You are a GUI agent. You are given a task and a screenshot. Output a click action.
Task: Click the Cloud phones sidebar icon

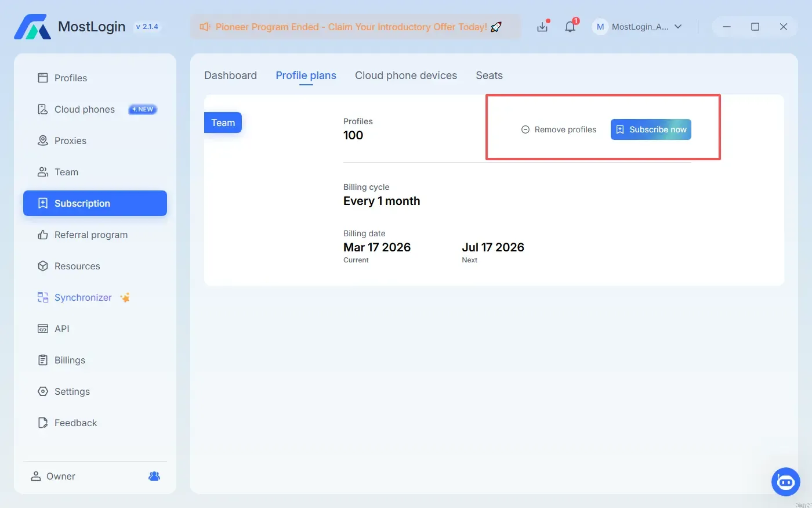[43, 109]
